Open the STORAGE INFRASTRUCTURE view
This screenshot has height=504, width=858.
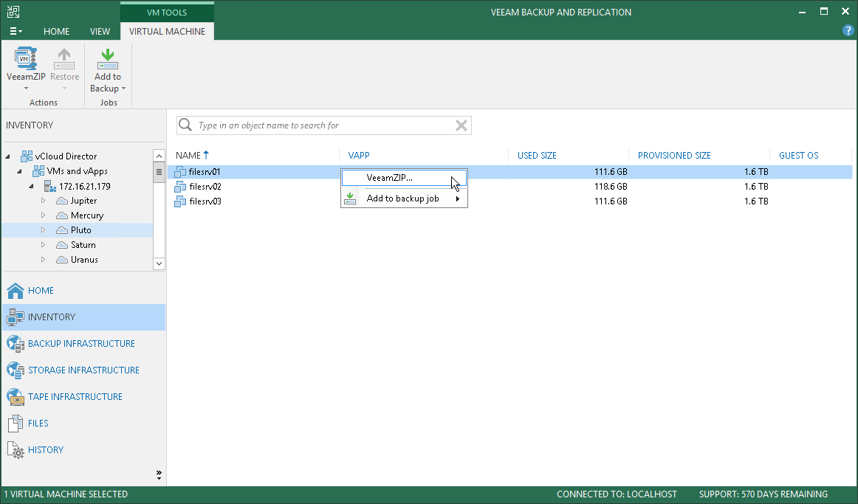point(83,370)
